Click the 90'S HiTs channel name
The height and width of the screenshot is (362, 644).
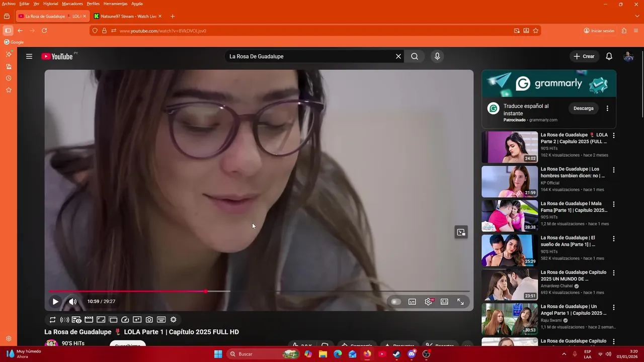pyautogui.click(x=73, y=343)
